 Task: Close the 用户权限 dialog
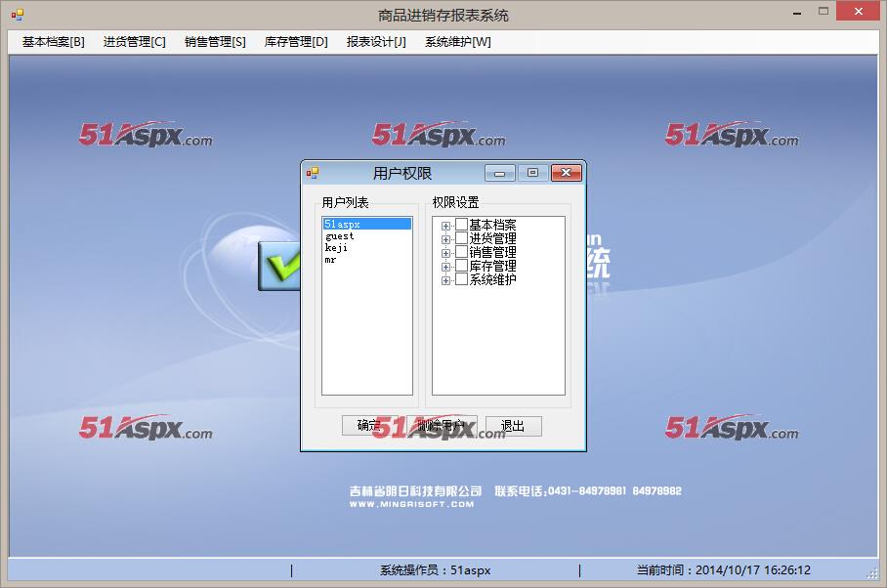[x=566, y=173]
